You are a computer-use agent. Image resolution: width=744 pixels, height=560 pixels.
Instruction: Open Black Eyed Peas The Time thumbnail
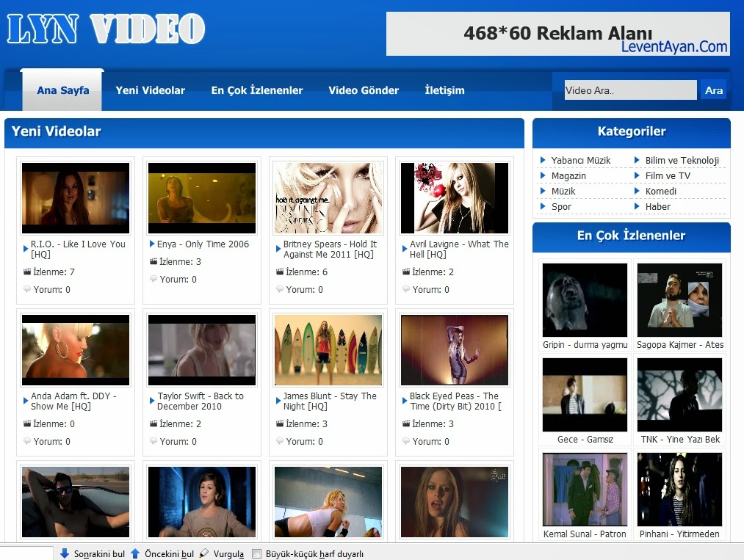(455, 350)
